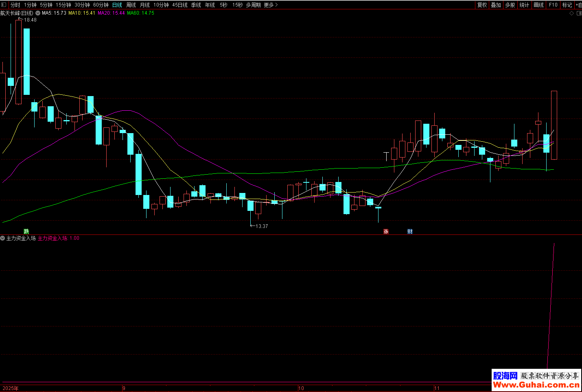
Task: Click the diamond icon at chart top-right
Action: tap(571, 13)
